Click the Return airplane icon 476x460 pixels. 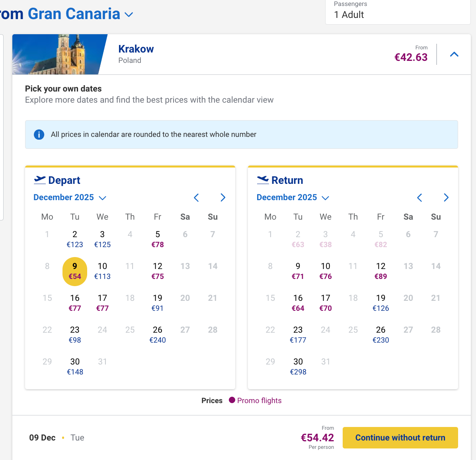tap(263, 180)
